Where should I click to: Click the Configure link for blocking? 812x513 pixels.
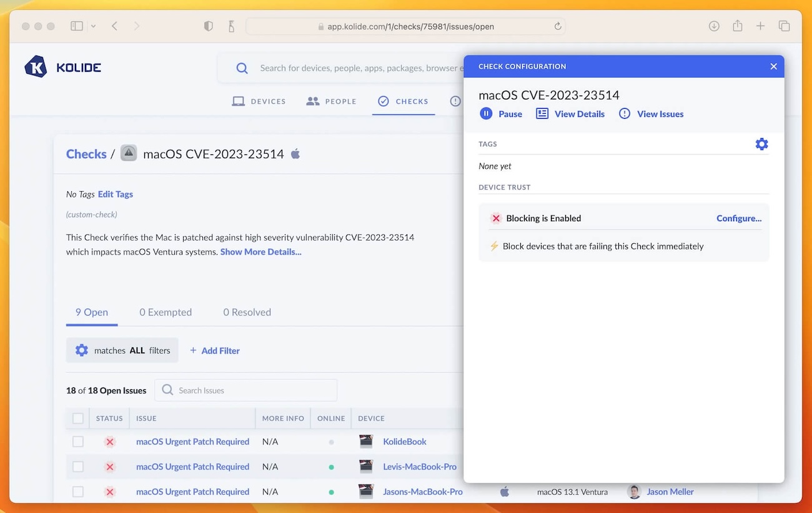(x=739, y=218)
